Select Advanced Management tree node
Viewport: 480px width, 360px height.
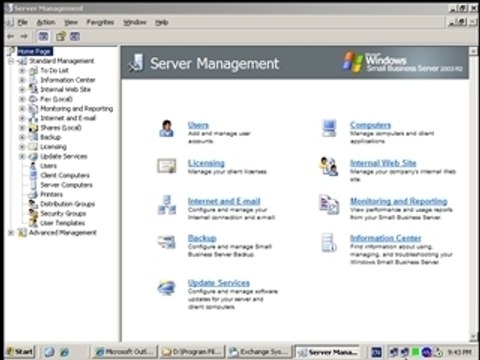[x=63, y=233]
